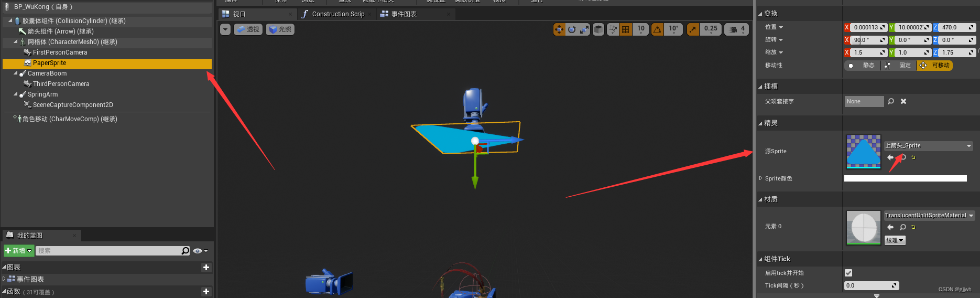Image resolution: width=980 pixels, height=298 pixels.
Task: Select SceneCaptureComponent2D component
Action: 73,105
